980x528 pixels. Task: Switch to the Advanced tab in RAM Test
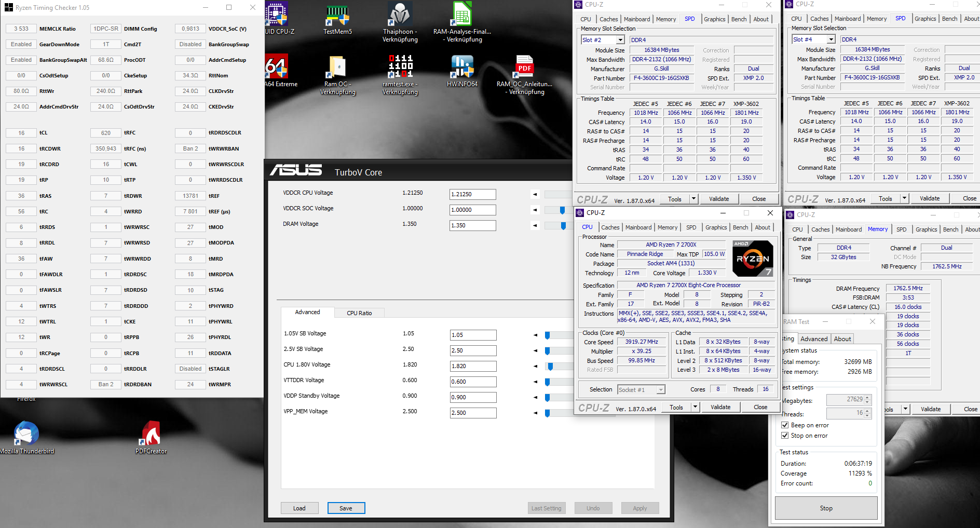tap(814, 339)
